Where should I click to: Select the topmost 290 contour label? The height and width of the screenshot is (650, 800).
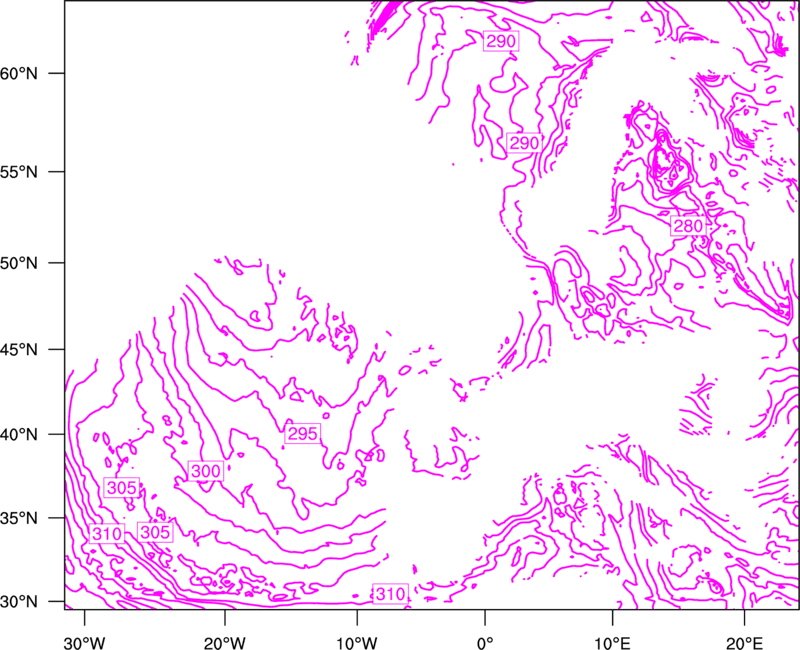click(x=501, y=41)
